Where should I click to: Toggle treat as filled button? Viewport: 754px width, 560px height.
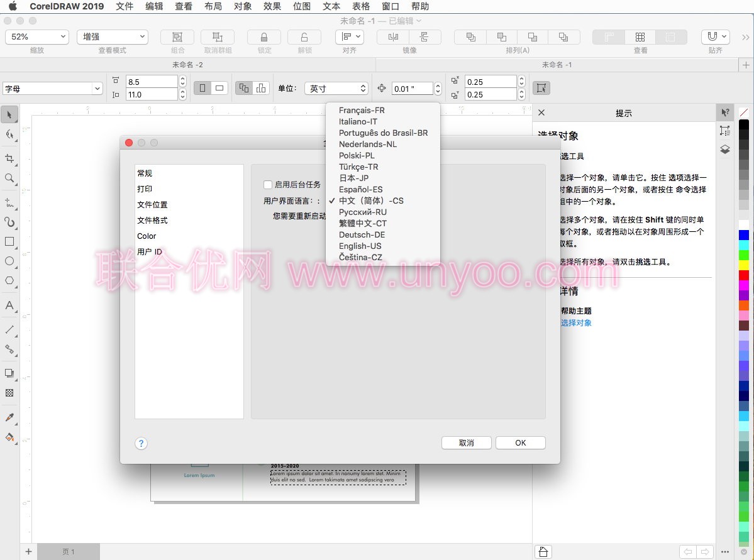(x=541, y=88)
